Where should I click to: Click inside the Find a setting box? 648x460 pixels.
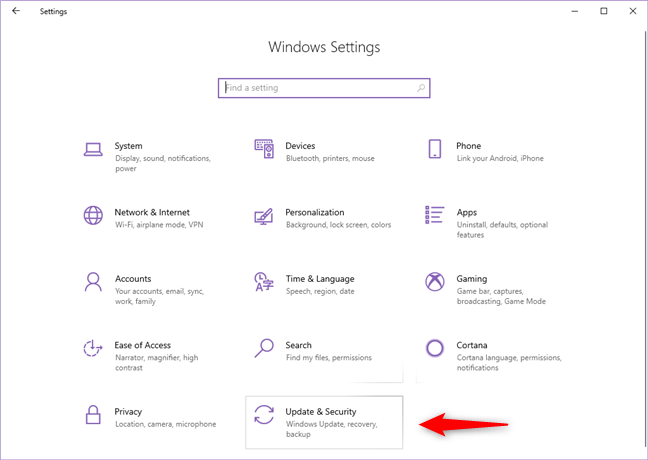[x=315, y=88]
